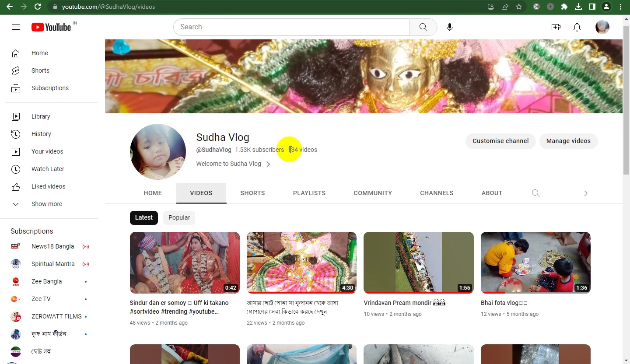This screenshot has height=364, width=630.
Task: Click the Search input field
Action: (292, 27)
